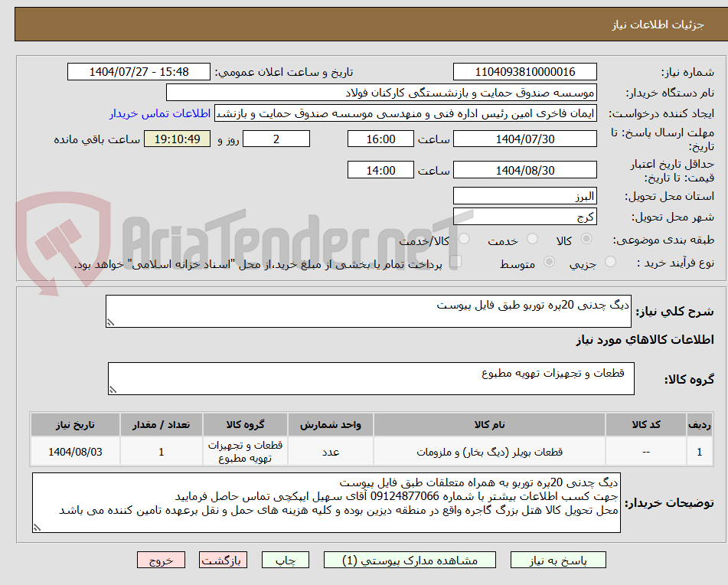Image resolution: width=728 pixels, height=585 pixels.
Task: Select the متوسط purchase process radio button
Action: (x=548, y=263)
